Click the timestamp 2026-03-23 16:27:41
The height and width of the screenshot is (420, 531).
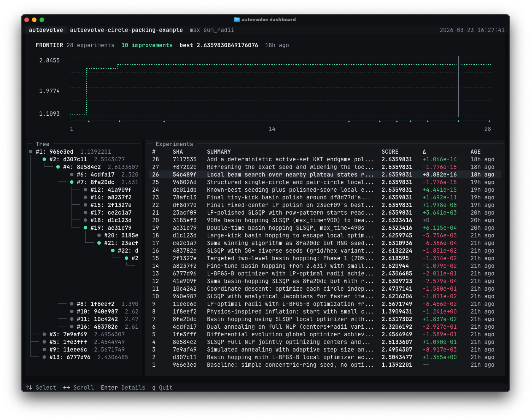[472, 30]
